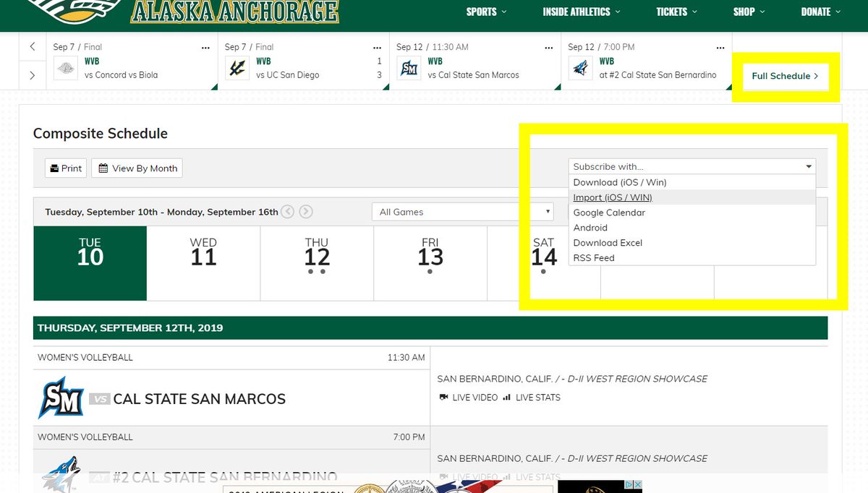Open LIVE VIDEO for 11:30 AM game
The image size is (868, 493).
469,398
